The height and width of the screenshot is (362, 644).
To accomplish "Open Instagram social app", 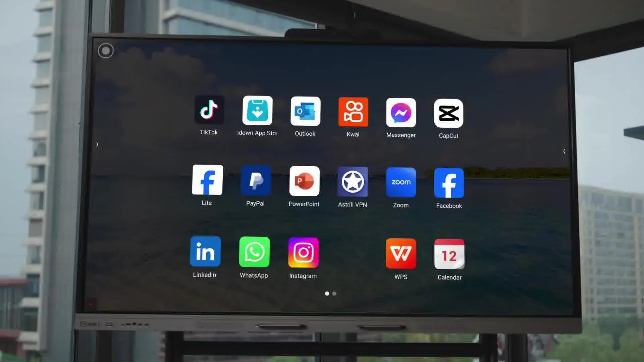I will (x=303, y=252).
